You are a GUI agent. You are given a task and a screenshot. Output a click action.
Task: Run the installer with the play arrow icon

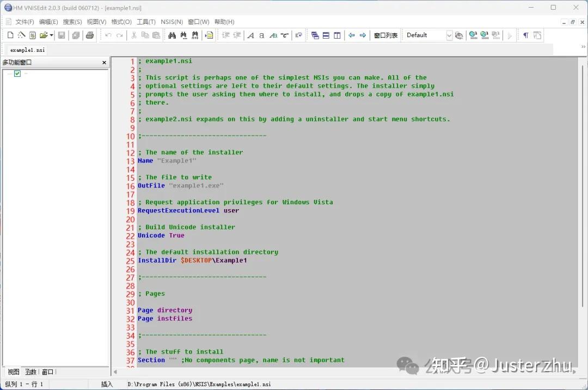tap(510, 35)
